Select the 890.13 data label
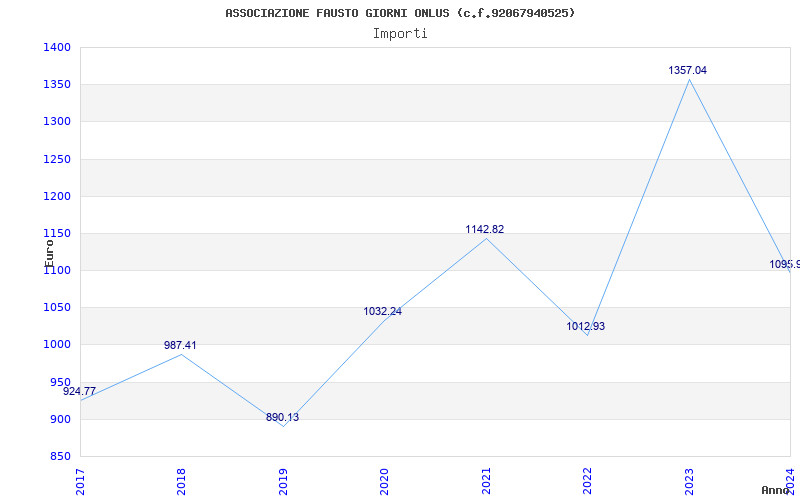 pyautogui.click(x=282, y=417)
